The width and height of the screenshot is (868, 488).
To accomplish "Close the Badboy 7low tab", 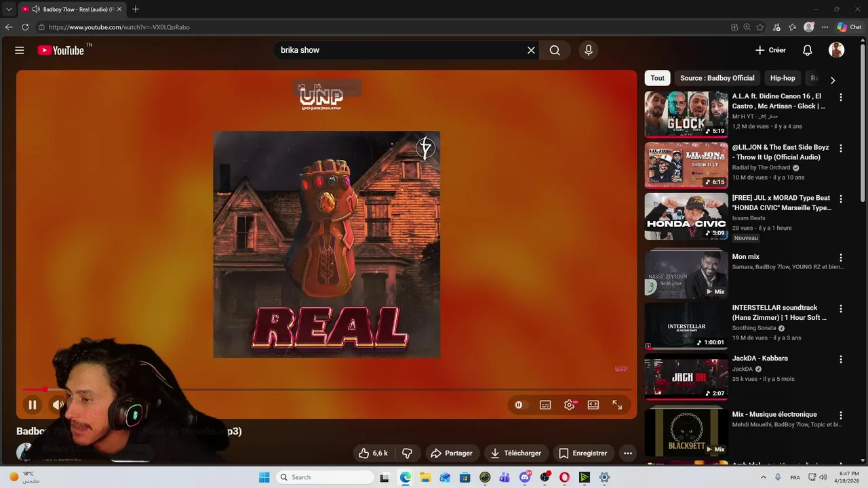I will click(x=119, y=9).
